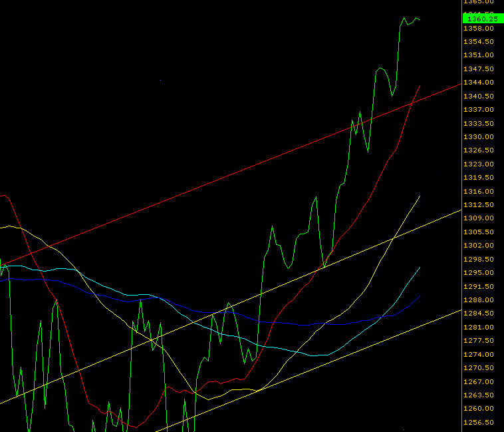The height and width of the screenshot is (432, 504).
Task: Click the 1267.00 price axis label
Action: pos(479,382)
